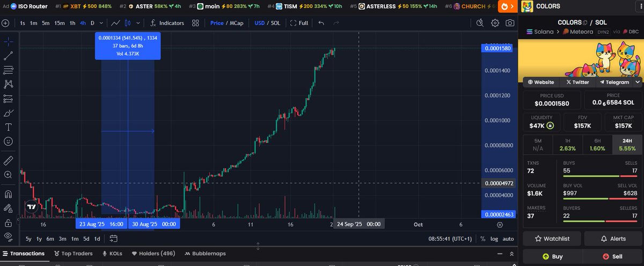Select the 1H price change tab
The width and height of the screenshot is (644, 266).
coord(567,144)
